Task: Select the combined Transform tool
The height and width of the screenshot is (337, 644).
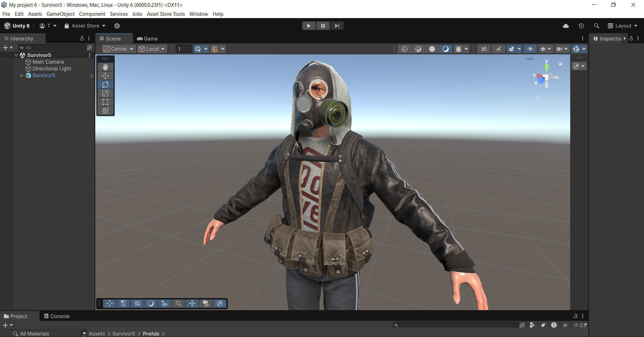Action: coord(105,110)
